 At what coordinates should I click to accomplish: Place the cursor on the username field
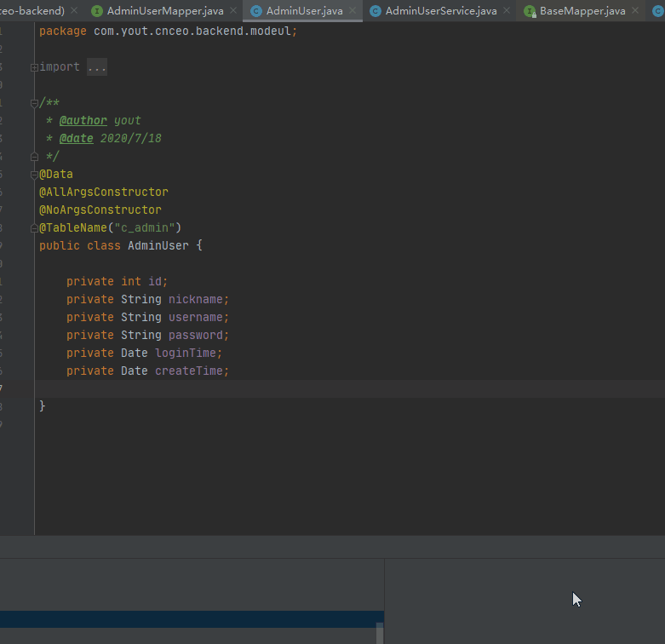coord(196,318)
